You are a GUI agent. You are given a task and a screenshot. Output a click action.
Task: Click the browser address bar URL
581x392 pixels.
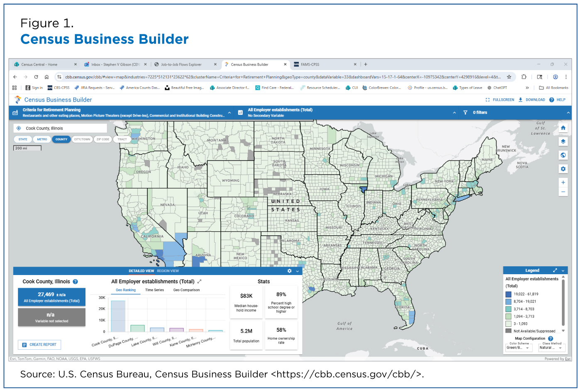[x=282, y=77]
